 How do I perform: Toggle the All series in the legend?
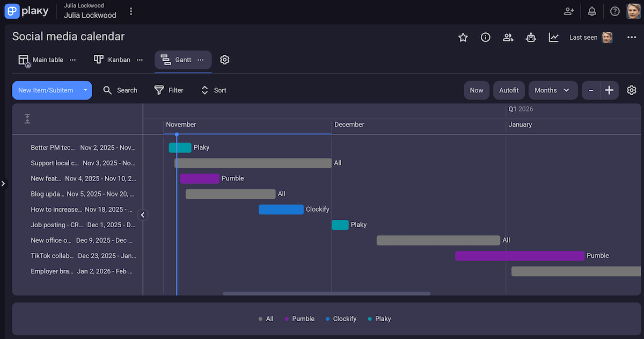pos(266,319)
